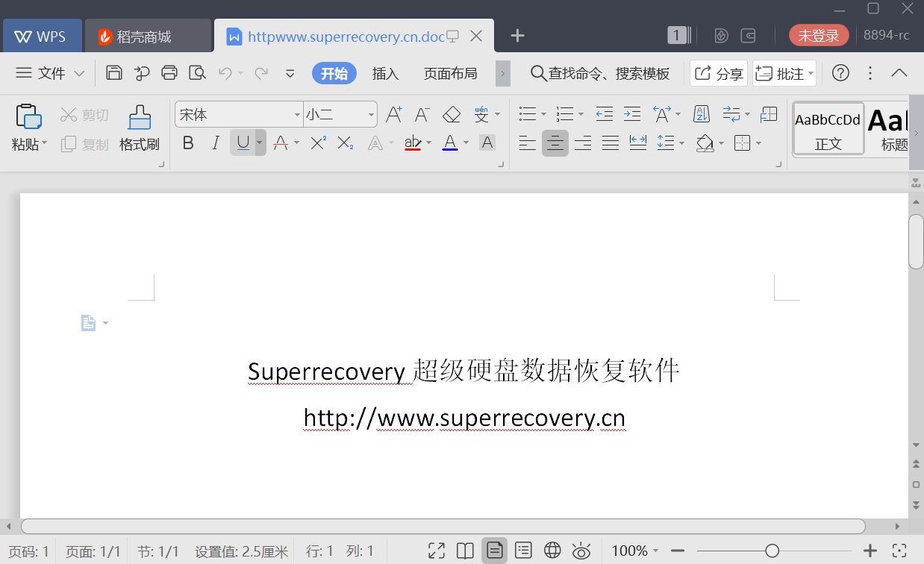
Task: Open the three-dot more options menu
Action: (x=870, y=73)
